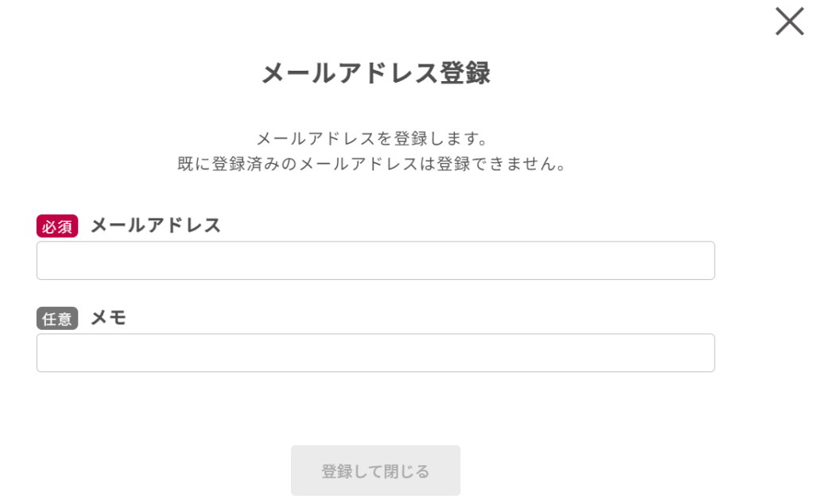Dismiss the registration modal via X icon
The height and width of the screenshot is (504, 814).
[789, 21]
